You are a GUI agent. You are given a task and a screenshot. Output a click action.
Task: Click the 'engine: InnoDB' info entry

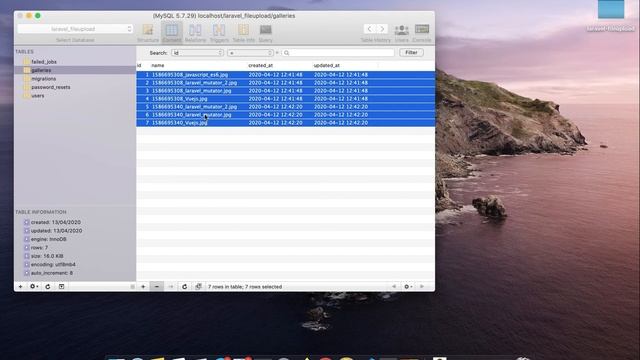(49, 239)
